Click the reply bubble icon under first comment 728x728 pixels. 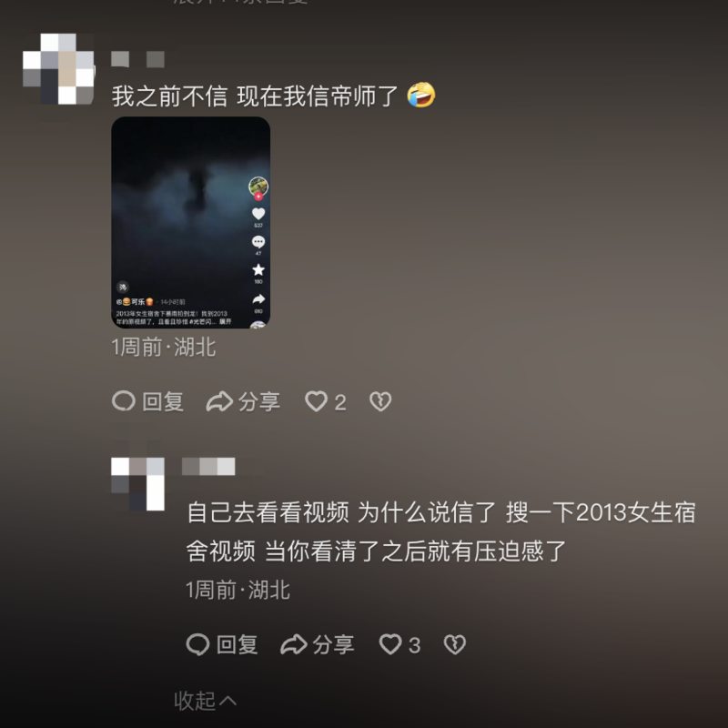[124, 401]
